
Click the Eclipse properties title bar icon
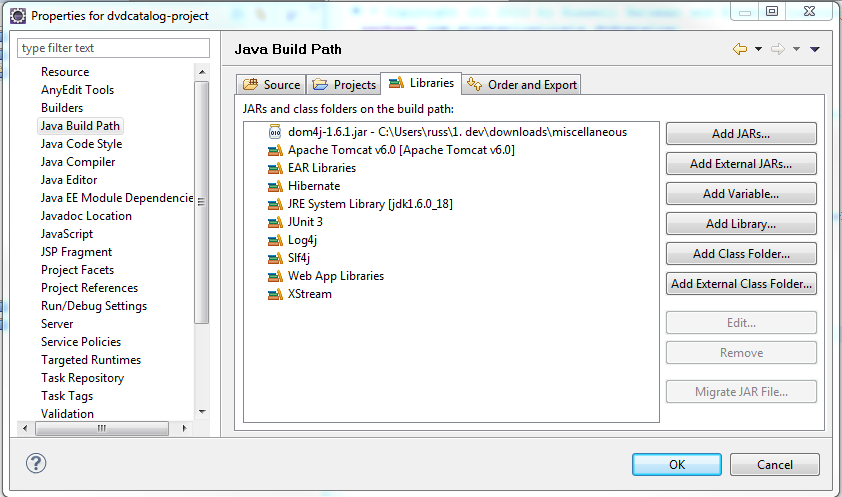click(18, 16)
